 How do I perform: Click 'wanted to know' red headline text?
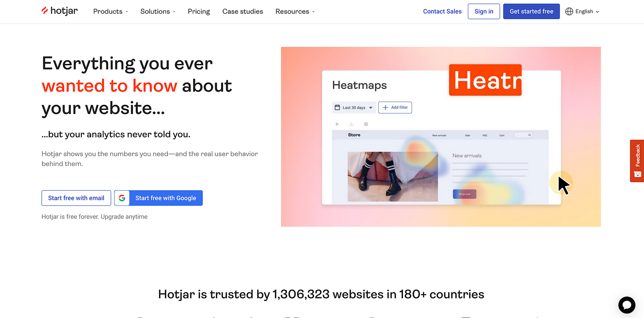click(x=109, y=85)
